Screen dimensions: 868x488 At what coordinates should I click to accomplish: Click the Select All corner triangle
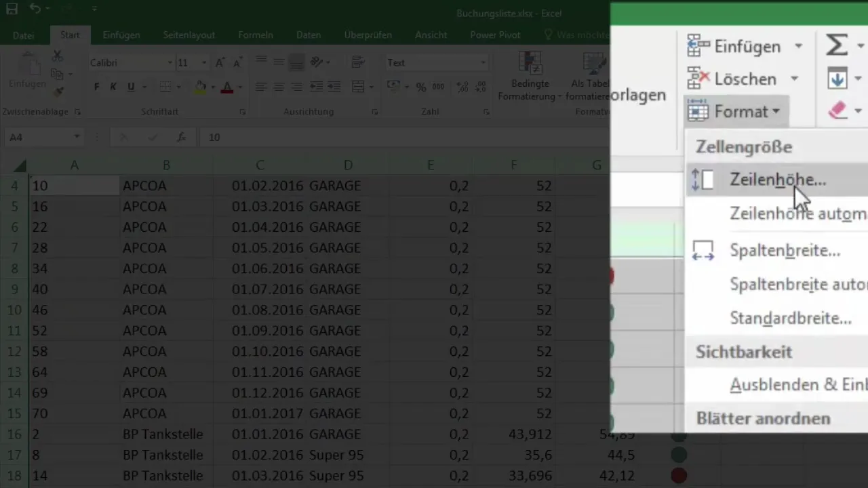pyautogui.click(x=20, y=165)
